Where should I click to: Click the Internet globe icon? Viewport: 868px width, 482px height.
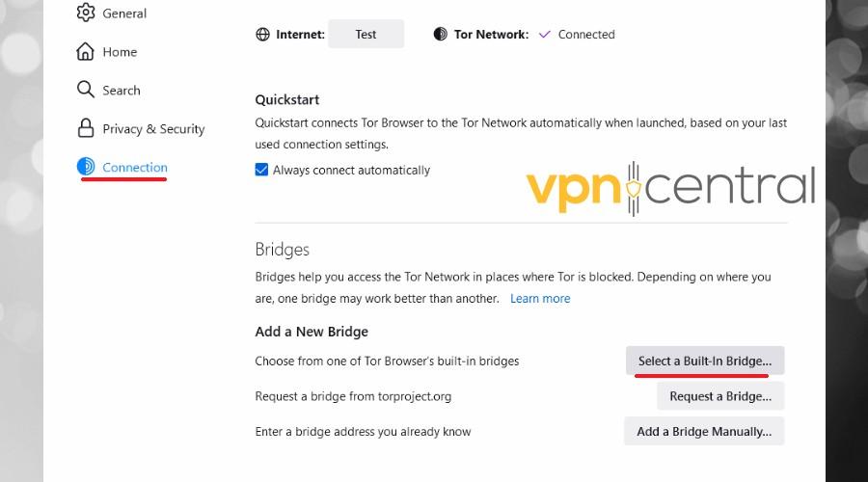pyautogui.click(x=262, y=35)
